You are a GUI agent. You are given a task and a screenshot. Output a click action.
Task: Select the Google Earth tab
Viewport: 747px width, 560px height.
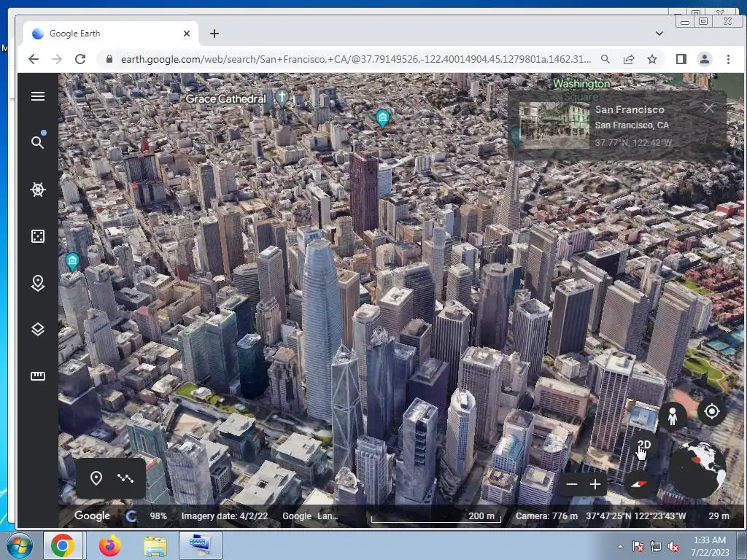[x=111, y=34]
